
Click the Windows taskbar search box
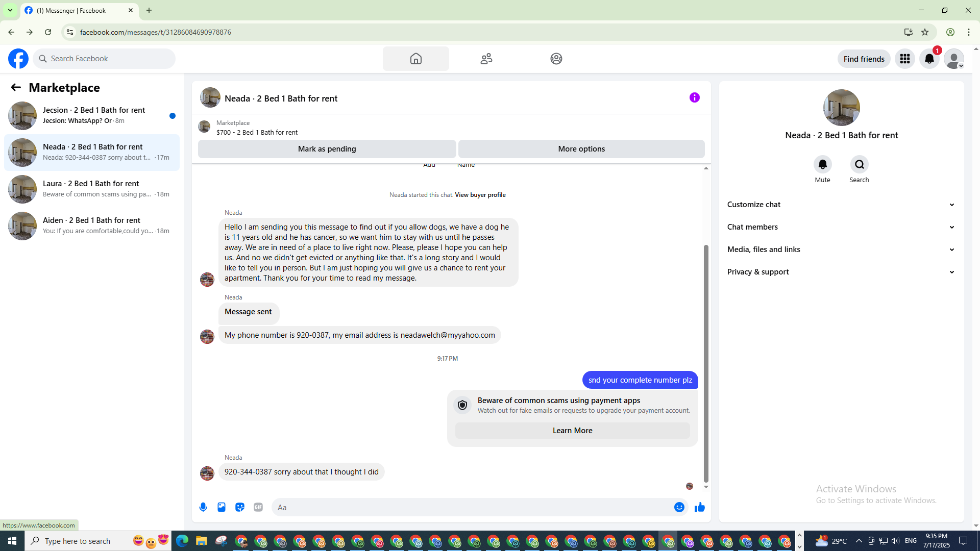[98, 541]
